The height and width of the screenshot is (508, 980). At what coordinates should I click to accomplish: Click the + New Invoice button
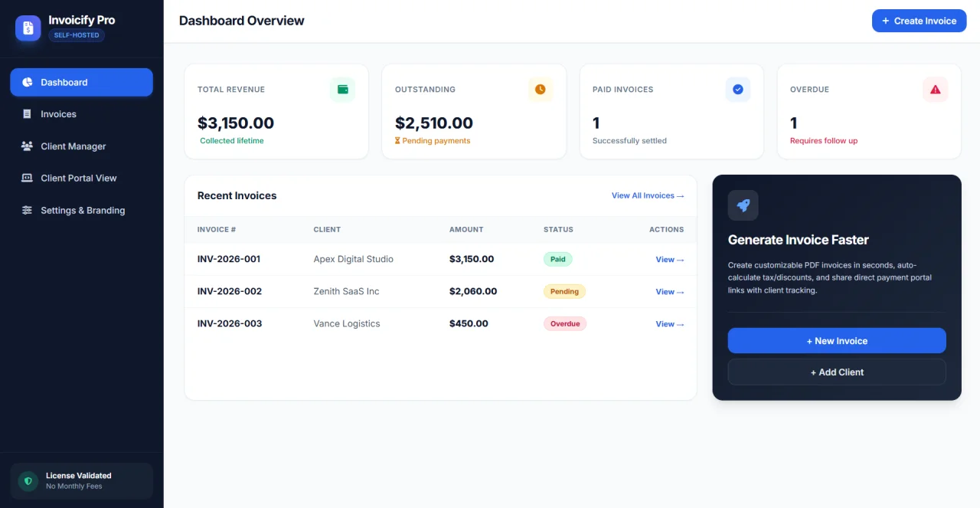[x=837, y=341]
